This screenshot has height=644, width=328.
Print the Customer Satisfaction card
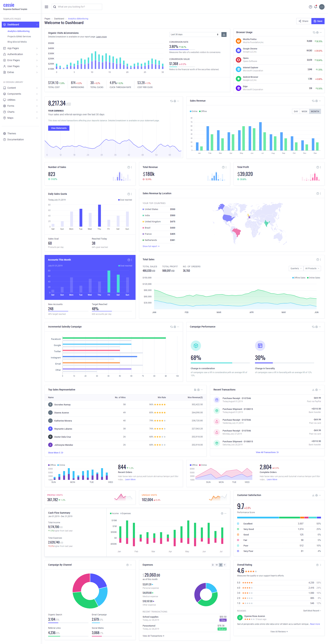click(316, 495)
